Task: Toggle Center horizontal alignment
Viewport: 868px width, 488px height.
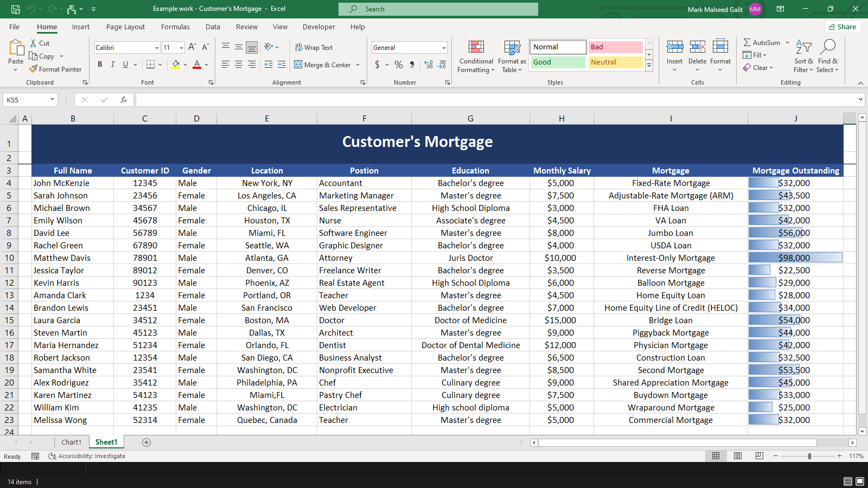Action: tap(239, 65)
